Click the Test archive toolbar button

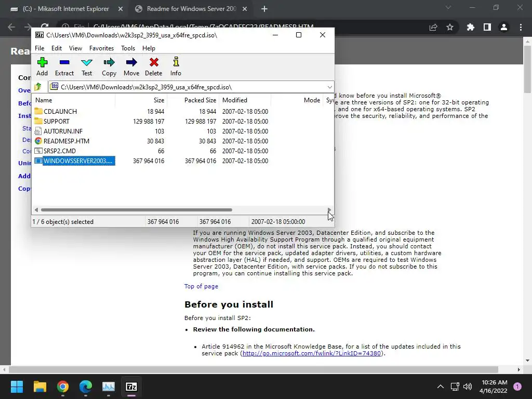pyautogui.click(x=87, y=67)
